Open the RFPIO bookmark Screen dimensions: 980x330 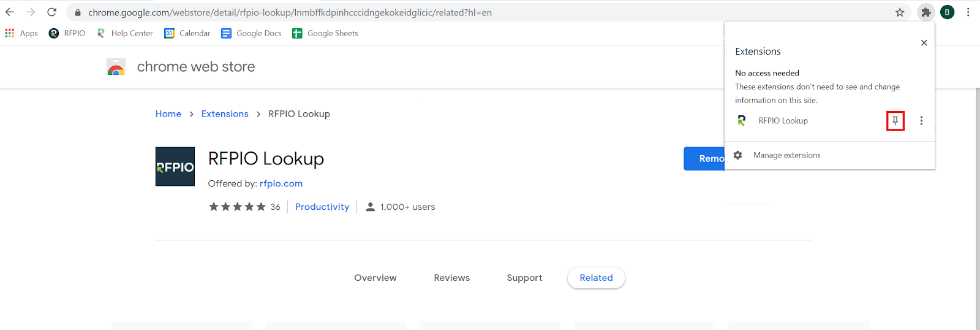click(x=67, y=33)
